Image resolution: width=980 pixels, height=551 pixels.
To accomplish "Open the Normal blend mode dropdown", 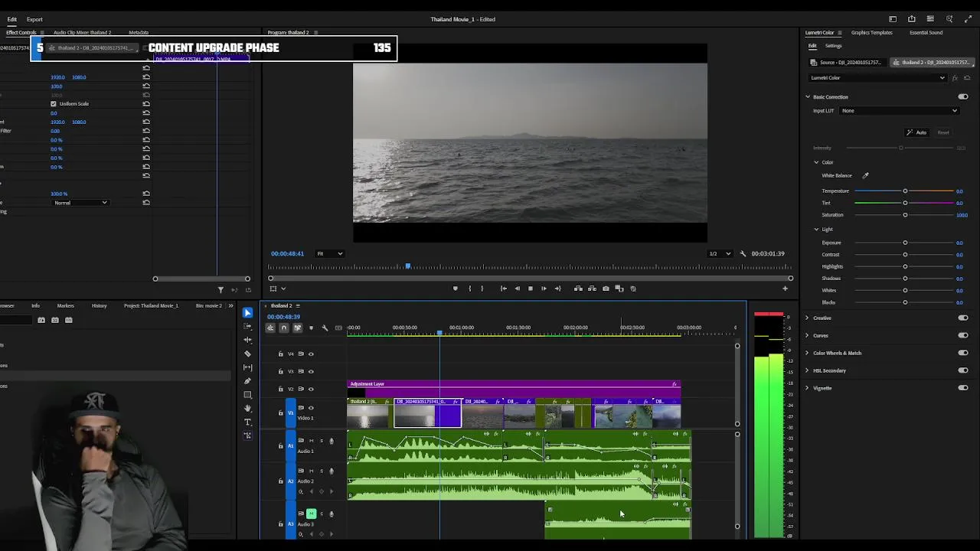I will (x=80, y=203).
